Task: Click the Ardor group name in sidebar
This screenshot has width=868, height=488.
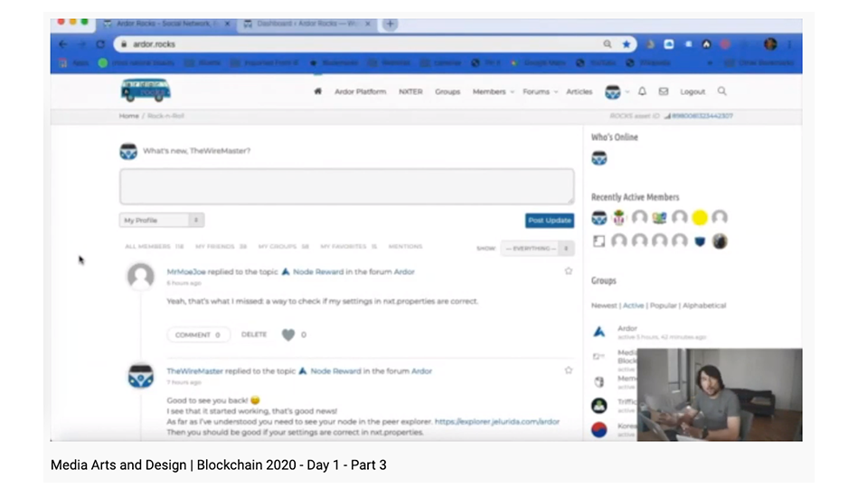Action: pos(627,328)
